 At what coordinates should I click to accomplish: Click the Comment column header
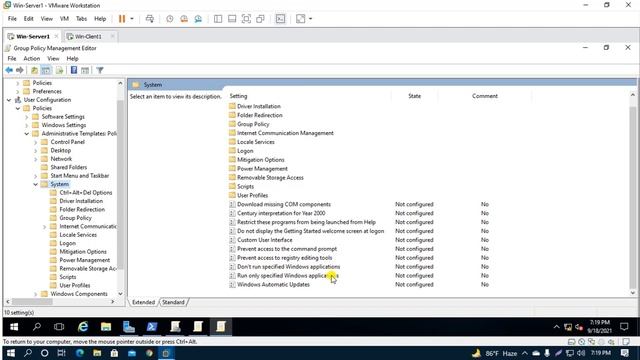click(x=485, y=96)
